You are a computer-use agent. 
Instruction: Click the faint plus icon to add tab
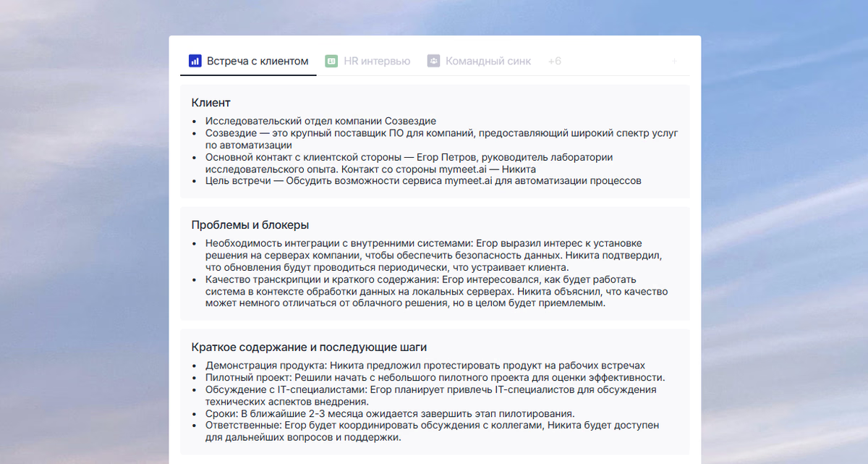[x=674, y=62]
